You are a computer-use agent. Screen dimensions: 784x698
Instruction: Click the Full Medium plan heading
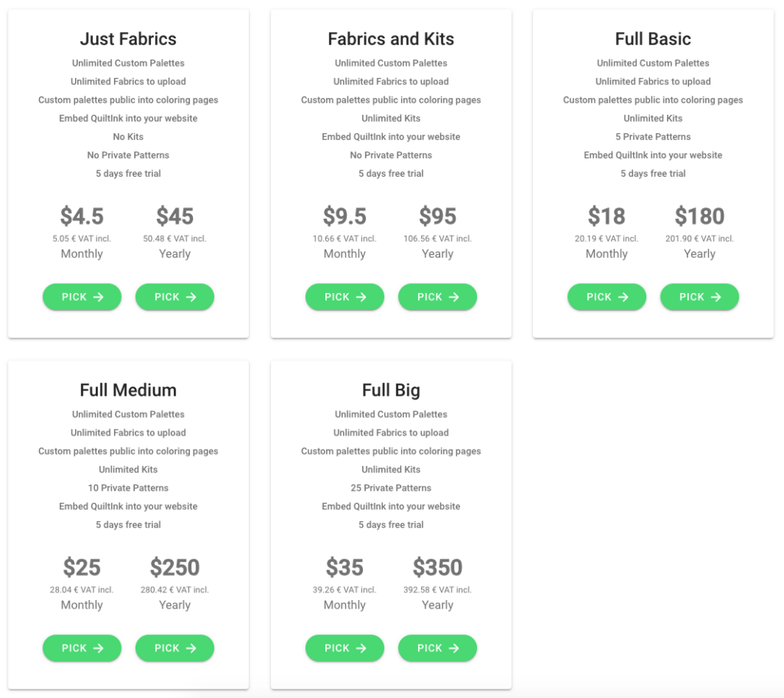[128, 390]
